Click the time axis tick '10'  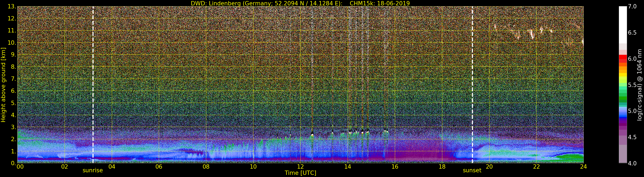tap(253, 167)
